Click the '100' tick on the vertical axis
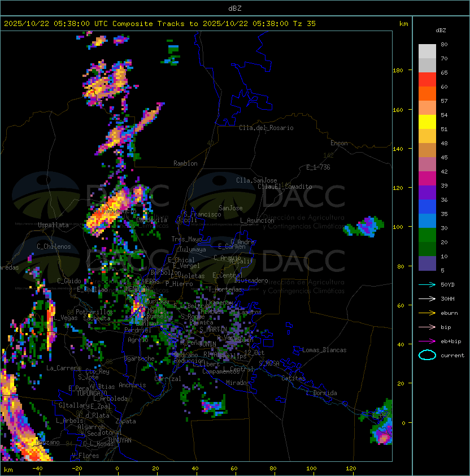Image resolution: width=470 pixels, height=476 pixels. click(398, 227)
